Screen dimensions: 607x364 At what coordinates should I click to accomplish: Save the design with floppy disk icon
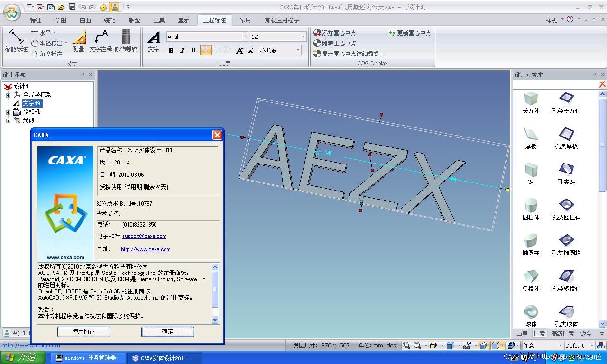coord(72,7)
